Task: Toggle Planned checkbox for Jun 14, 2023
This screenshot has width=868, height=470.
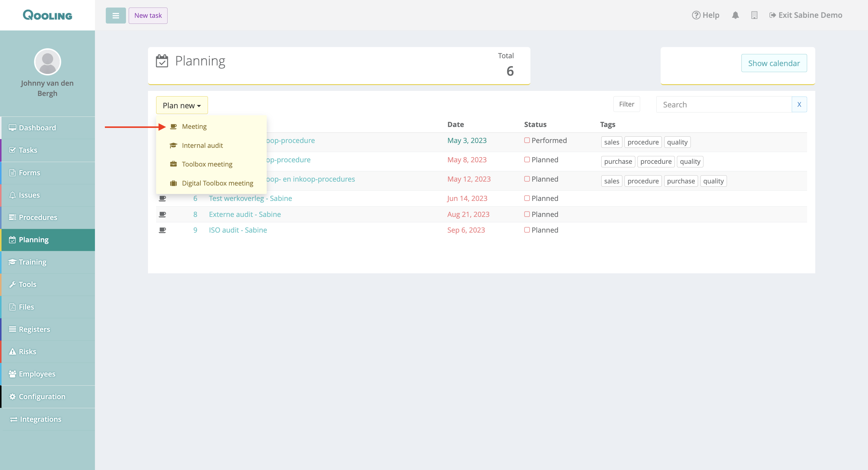Action: 527,198
